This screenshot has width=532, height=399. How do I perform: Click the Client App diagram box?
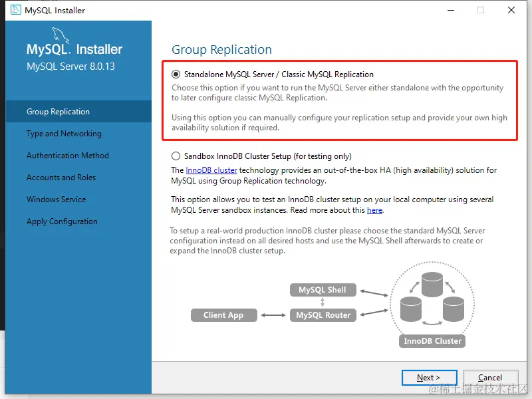[x=224, y=315]
